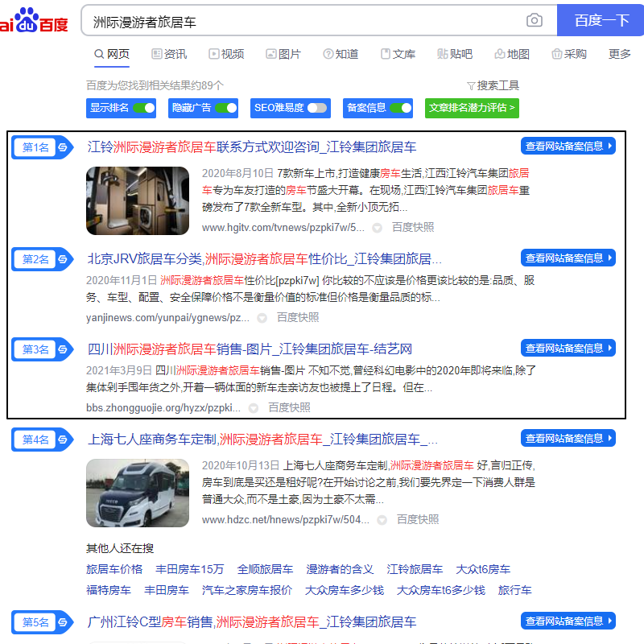The height and width of the screenshot is (644, 644).
Task: Search related term 全顺旅居车
Action: [265, 569]
